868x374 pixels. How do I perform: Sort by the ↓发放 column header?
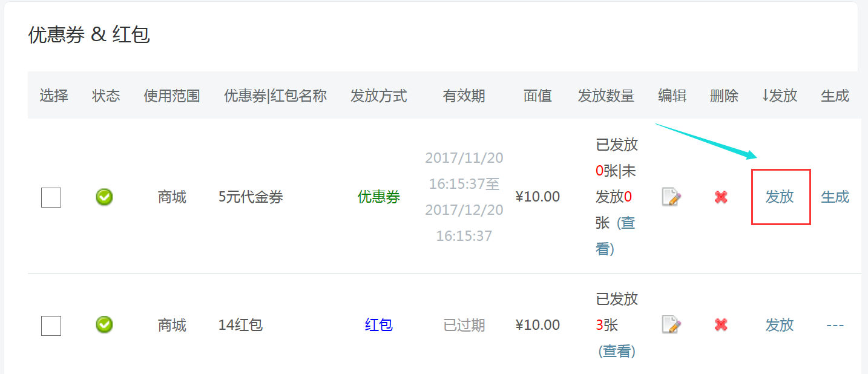(x=779, y=96)
